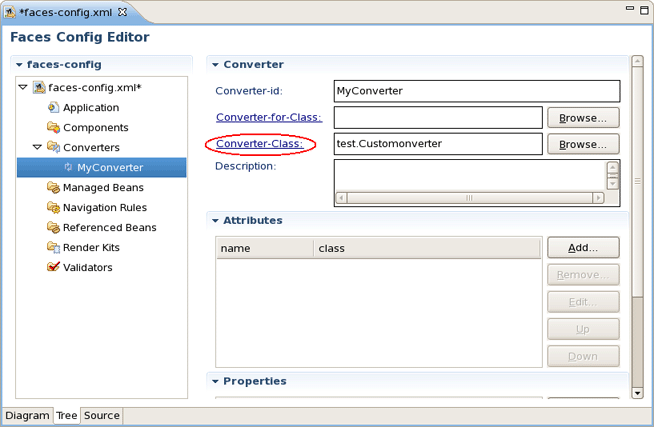Click Description vertical scrollbar up arrow
654x427 pixels.
612,168
